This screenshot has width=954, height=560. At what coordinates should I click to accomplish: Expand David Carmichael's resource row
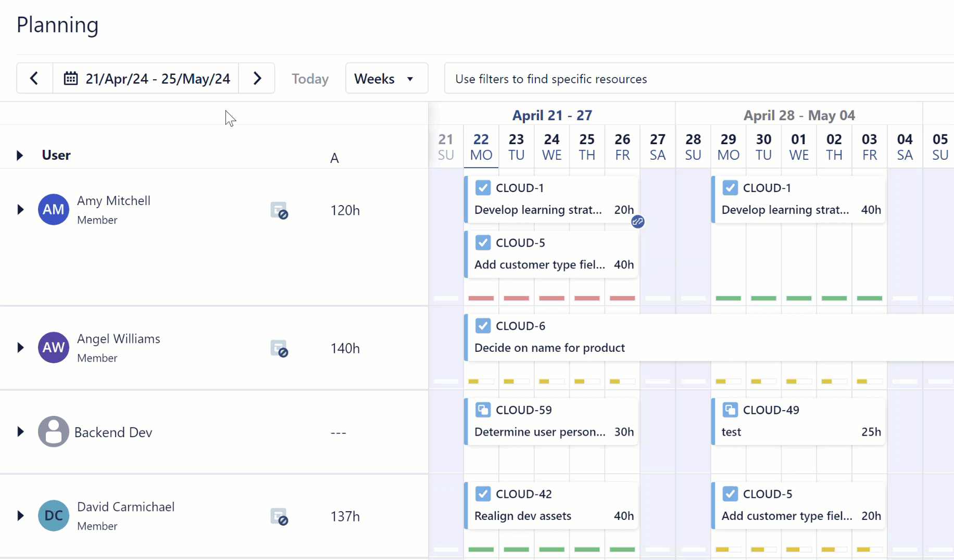(x=20, y=515)
